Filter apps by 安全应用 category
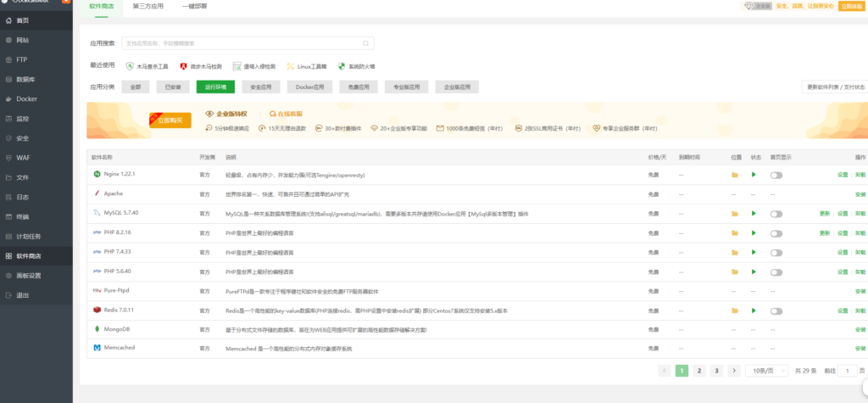The height and width of the screenshot is (403, 868). (261, 87)
